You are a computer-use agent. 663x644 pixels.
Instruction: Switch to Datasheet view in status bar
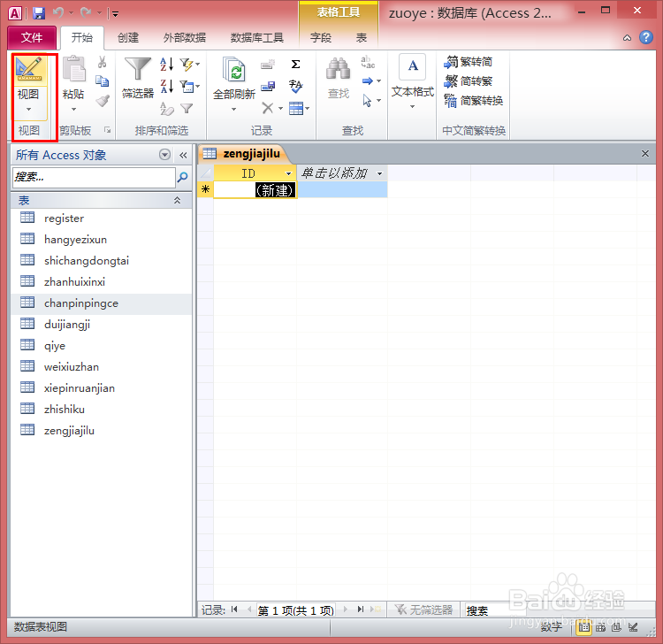click(x=584, y=627)
